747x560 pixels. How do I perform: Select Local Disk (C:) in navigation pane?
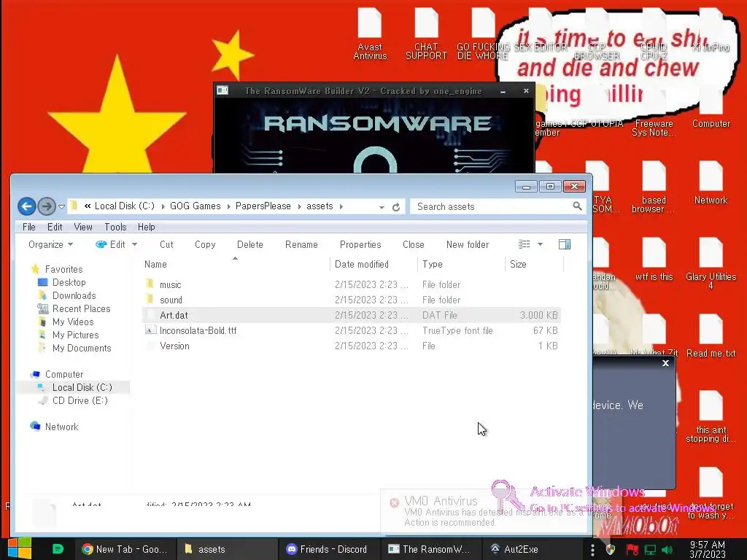82,387
